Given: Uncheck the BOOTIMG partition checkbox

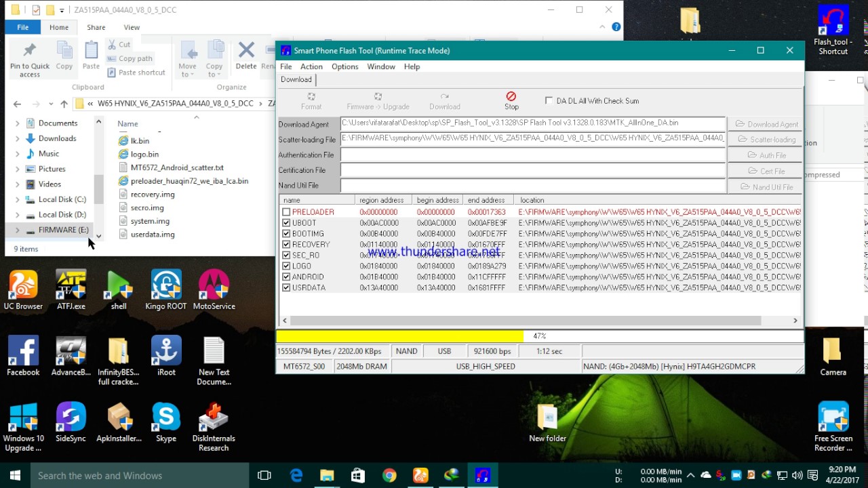Looking at the screenshot, I should (x=286, y=234).
